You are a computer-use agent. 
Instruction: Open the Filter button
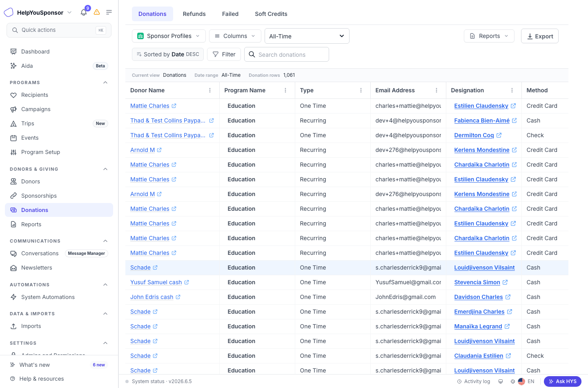coord(224,54)
